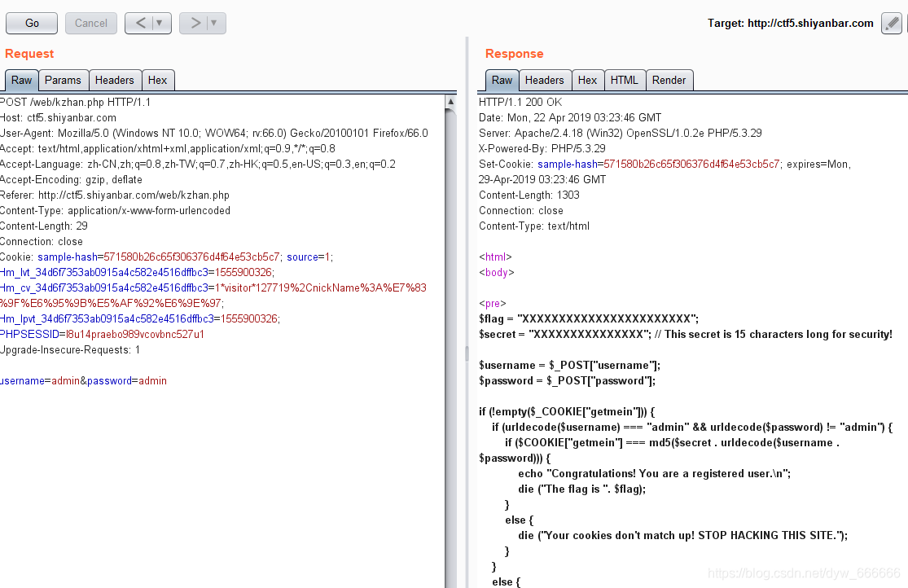
Task: Switch to Request Params tab
Action: [64, 80]
